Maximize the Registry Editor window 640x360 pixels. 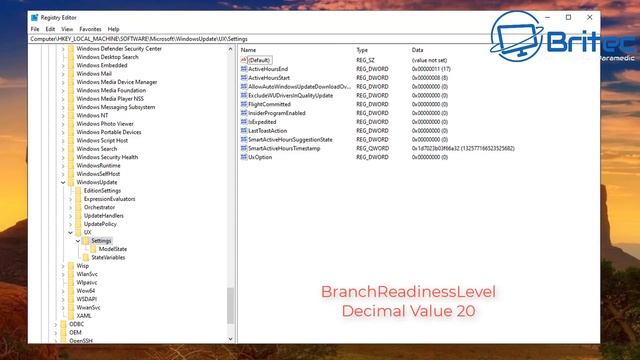[x=568, y=17]
